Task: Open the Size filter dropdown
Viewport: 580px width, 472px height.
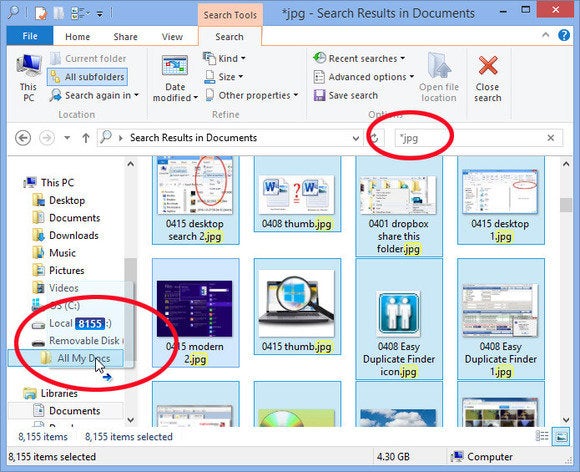Action: pos(223,77)
